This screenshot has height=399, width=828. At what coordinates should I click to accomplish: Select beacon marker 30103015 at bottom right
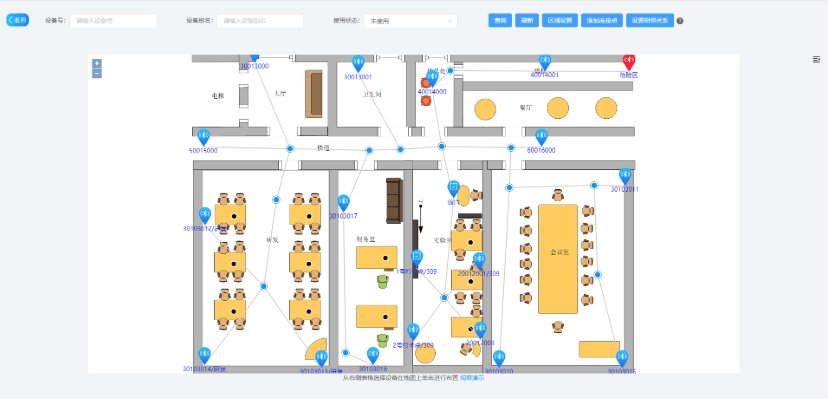click(622, 359)
